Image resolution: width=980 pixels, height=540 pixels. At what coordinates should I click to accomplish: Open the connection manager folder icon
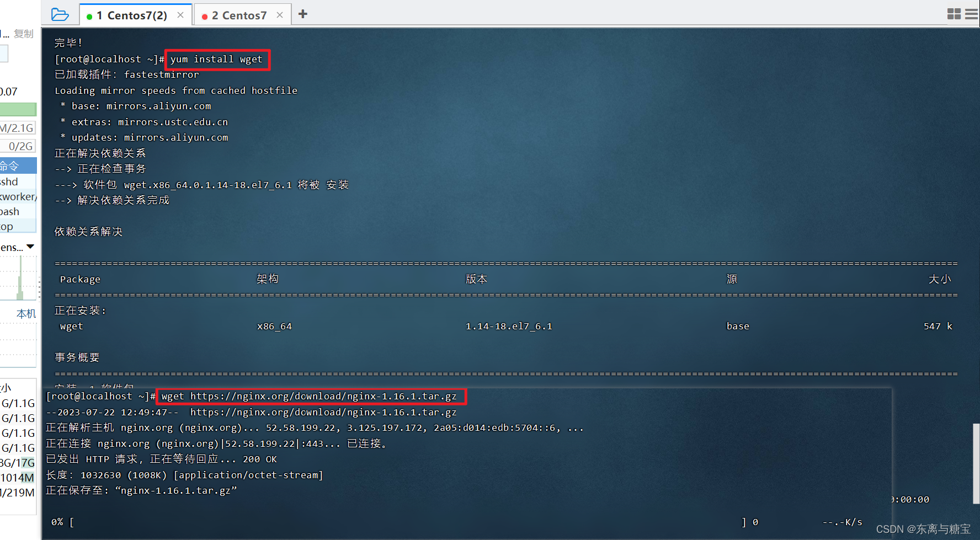[60, 14]
